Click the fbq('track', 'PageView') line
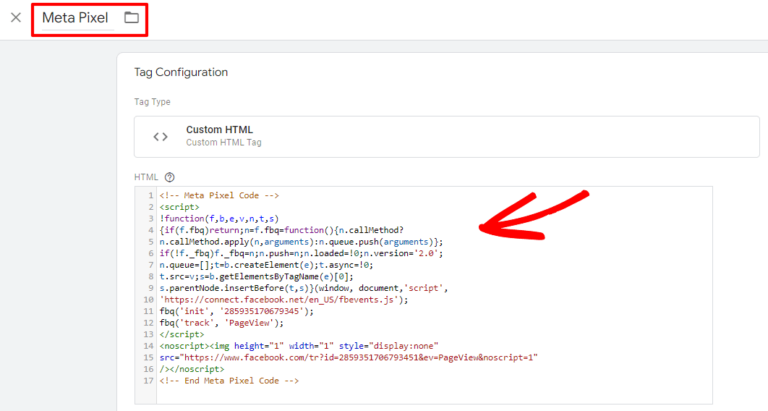Viewport: 768px width, 411px height. (x=221, y=323)
